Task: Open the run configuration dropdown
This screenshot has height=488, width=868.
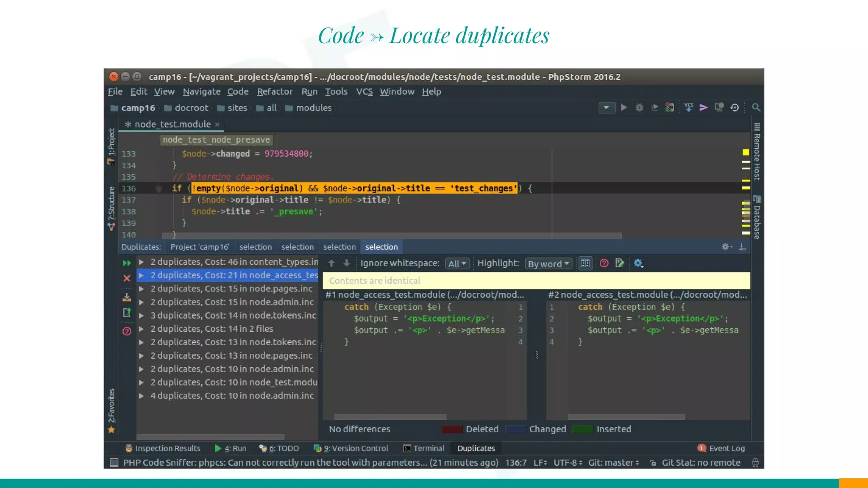Action: [606, 108]
